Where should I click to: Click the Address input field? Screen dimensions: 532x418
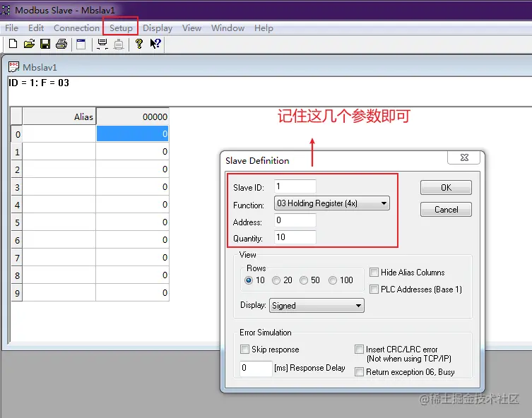295,220
